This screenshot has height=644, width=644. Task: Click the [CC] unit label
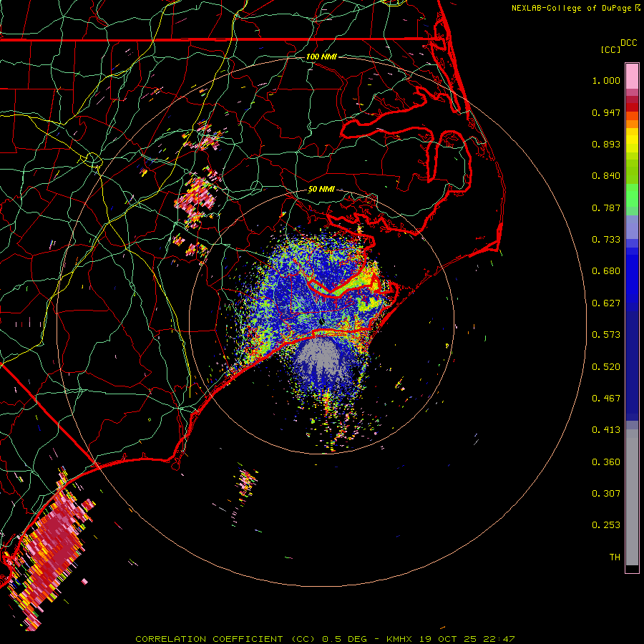tap(610, 49)
